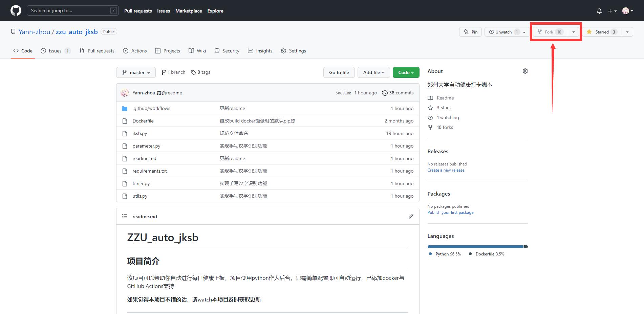Image resolution: width=644 pixels, height=314 pixels.
Task: Open parameter.py file
Action: click(146, 146)
